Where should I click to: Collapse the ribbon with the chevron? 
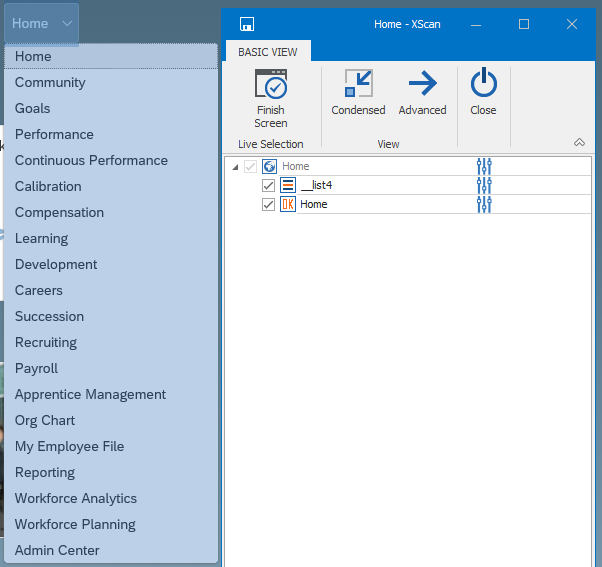tap(579, 143)
